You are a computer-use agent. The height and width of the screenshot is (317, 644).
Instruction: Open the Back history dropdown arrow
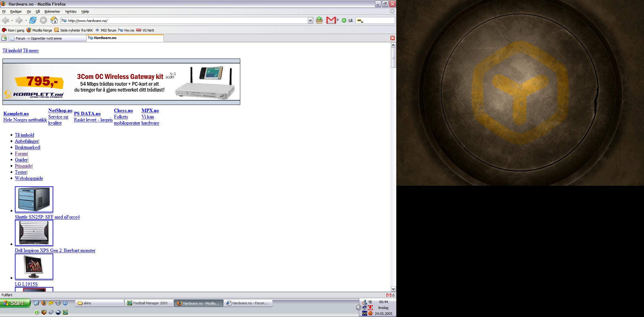(12, 21)
